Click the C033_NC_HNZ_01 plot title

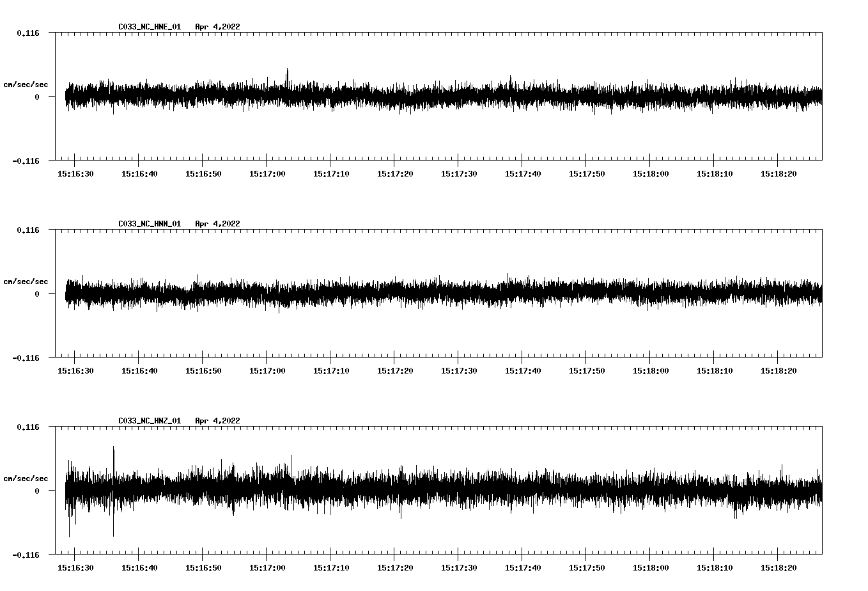(x=150, y=421)
